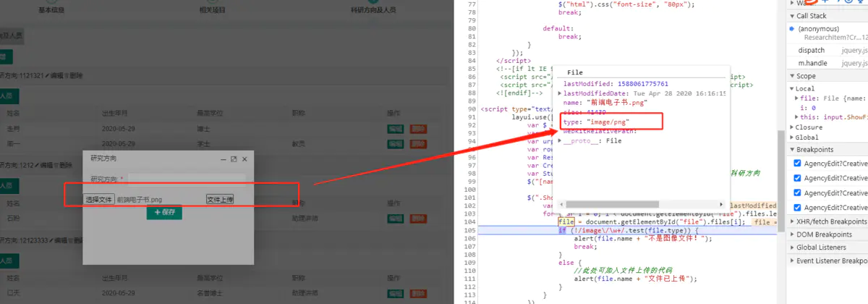Click right arrow of File popup scrollbar
The height and width of the screenshot is (304, 868).
720,205
